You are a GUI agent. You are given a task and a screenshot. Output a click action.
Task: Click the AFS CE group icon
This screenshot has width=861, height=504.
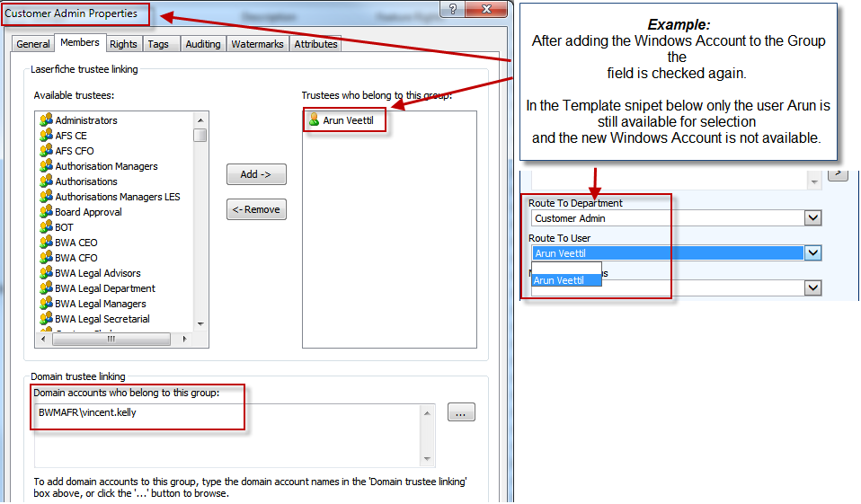[x=46, y=135]
